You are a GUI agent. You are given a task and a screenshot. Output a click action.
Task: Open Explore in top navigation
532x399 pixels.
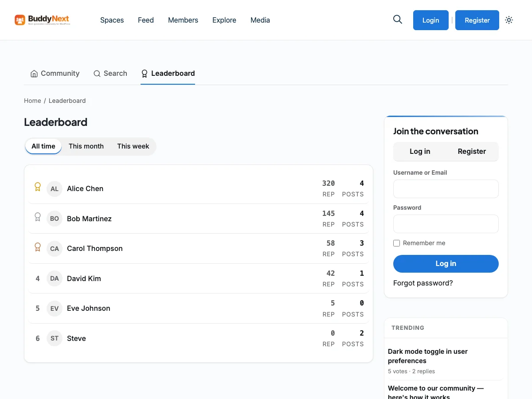click(x=224, y=20)
